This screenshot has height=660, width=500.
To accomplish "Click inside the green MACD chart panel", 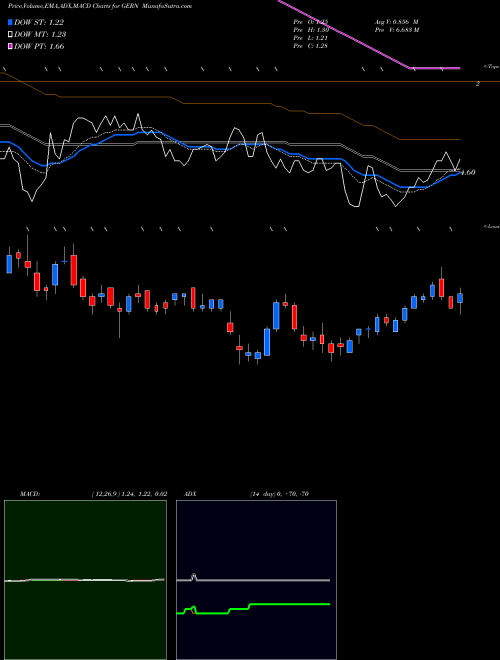I will click(x=85, y=580).
